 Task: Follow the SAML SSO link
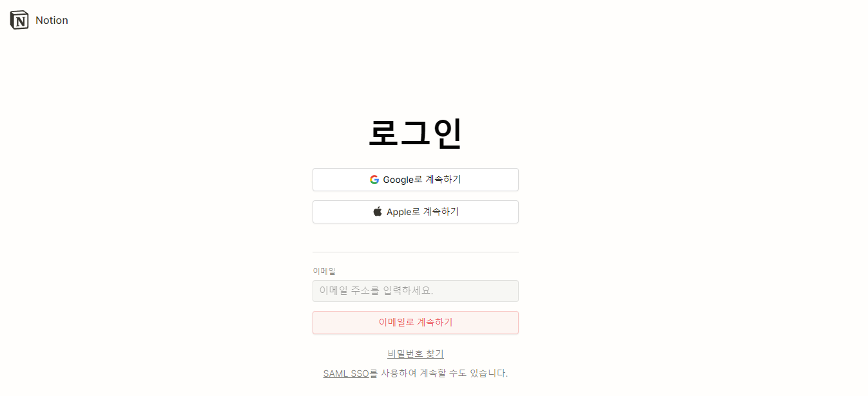point(346,373)
